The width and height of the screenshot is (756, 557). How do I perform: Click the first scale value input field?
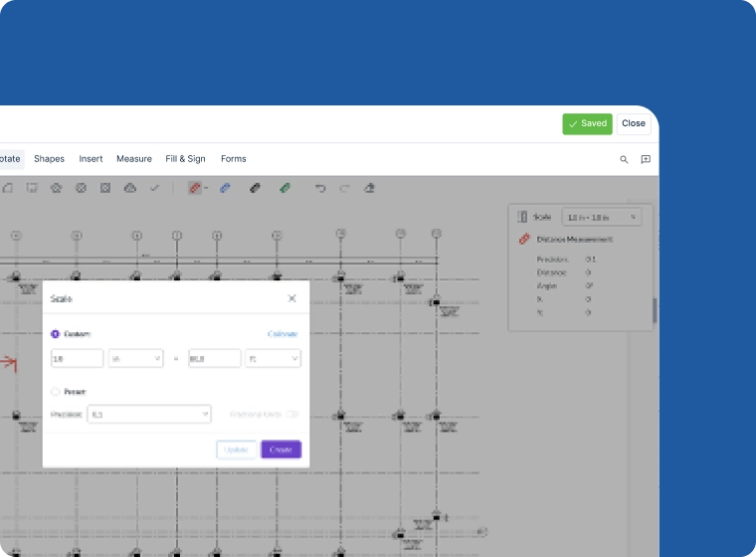tap(77, 358)
